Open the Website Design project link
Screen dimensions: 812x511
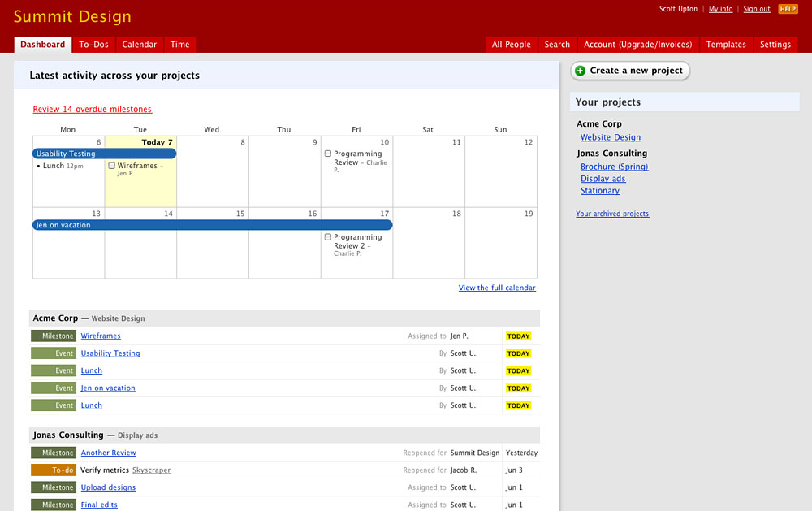tap(611, 137)
